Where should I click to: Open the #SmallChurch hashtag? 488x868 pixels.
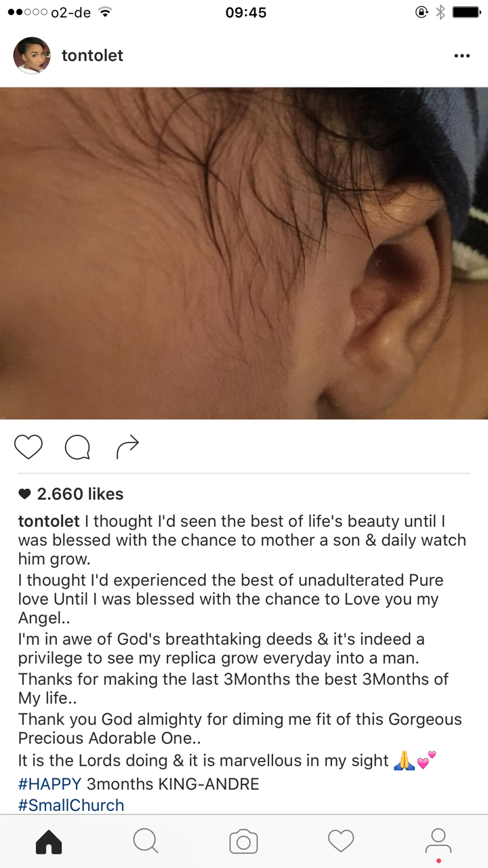tap(71, 806)
